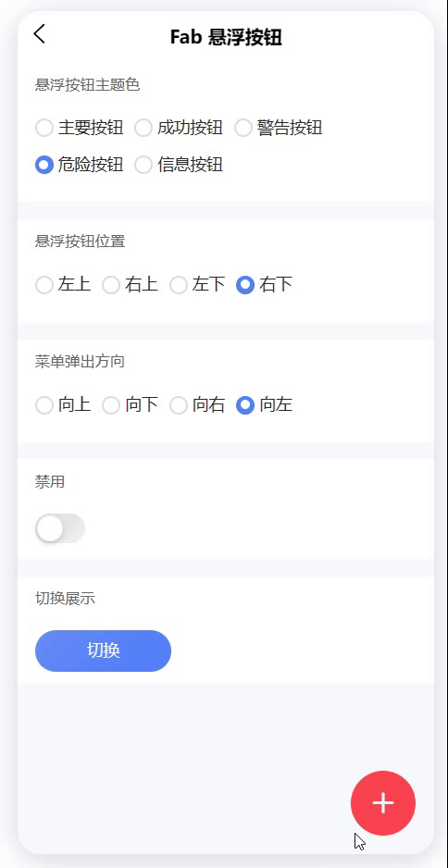This screenshot has height=868, width=448.
Task: Pick the 危险按钮 radio option
Action: click(x=80, y=165)
